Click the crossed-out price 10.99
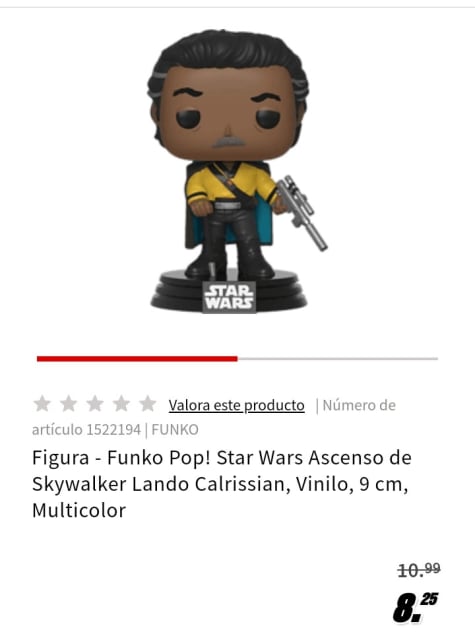475x632 pixels. 419,570
